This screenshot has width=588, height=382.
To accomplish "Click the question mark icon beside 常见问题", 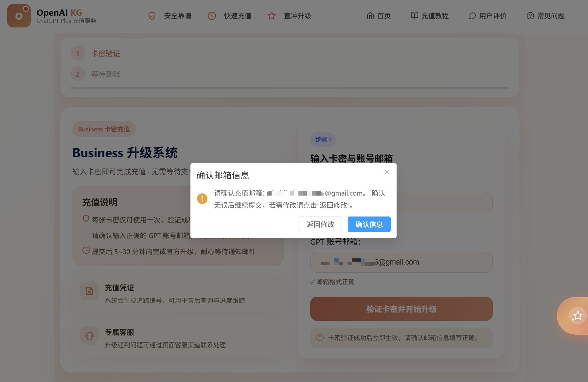I will point(530,16).
